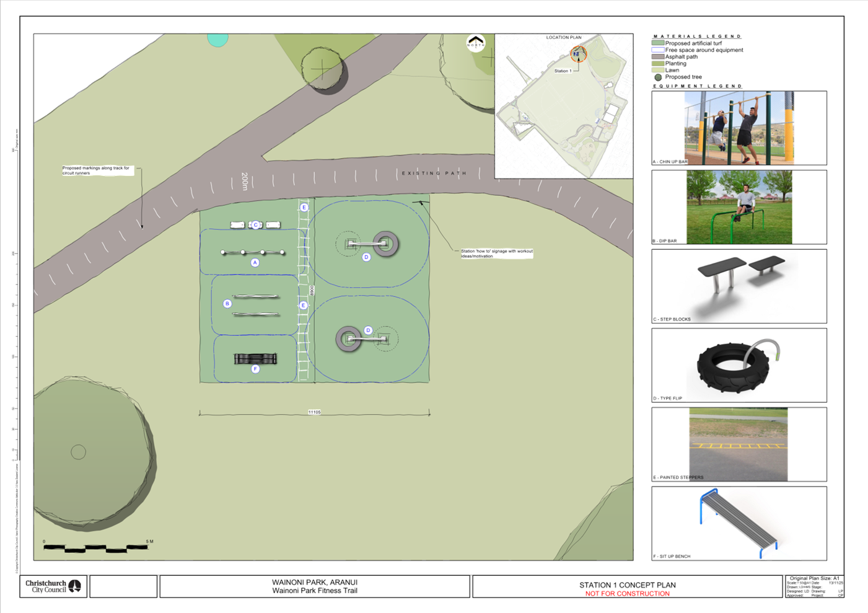Image resolution: width=868 pixels, height=613 pixels.
Task: Click the north arrow compass icon
Action: (x=475, y=43)
